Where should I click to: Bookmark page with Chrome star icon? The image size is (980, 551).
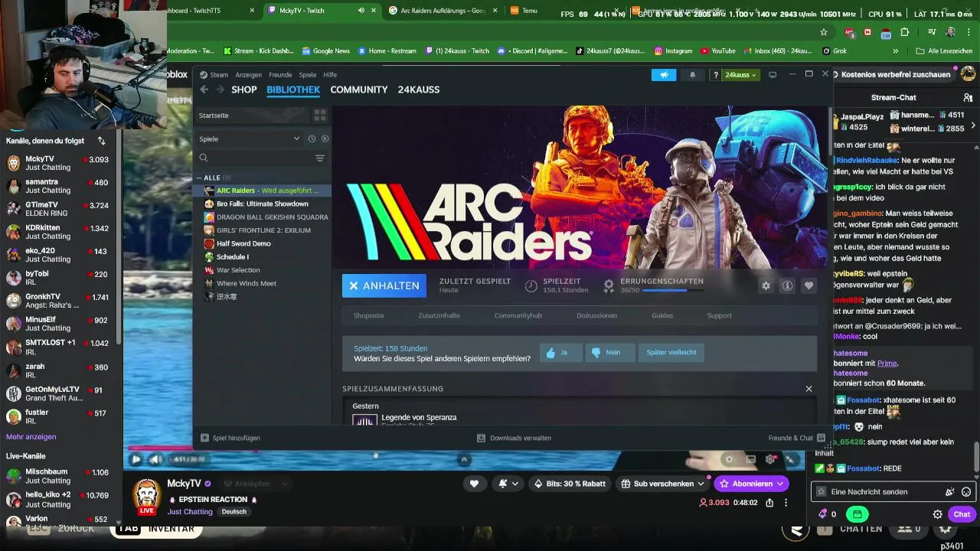point(824,32)
